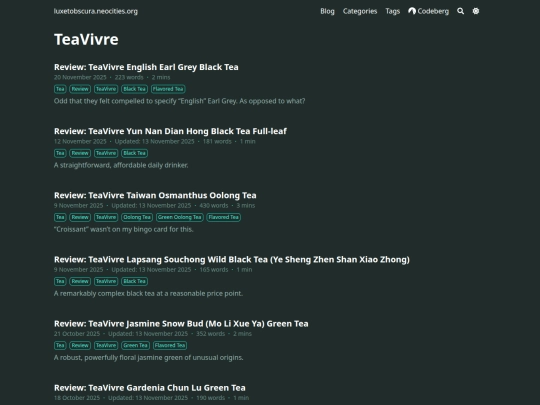Click the text "352 words"
540x405 pixels.
point(210,334)
